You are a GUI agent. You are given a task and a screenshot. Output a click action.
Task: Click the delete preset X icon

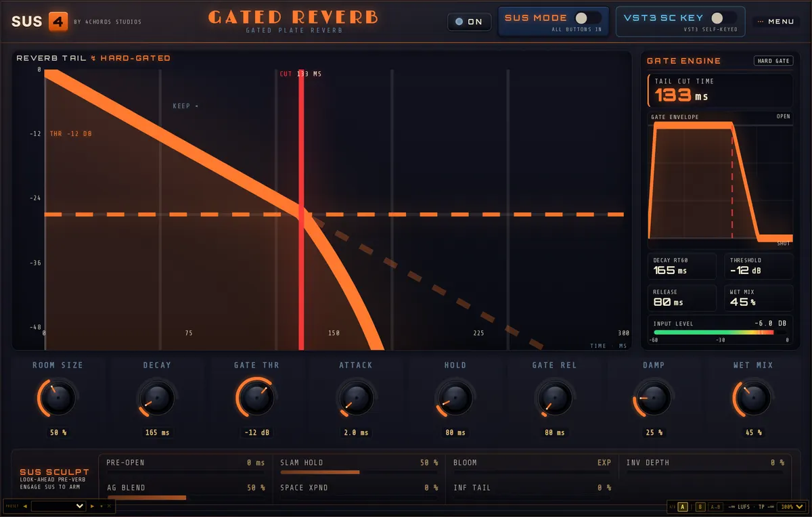click(109, 506)
